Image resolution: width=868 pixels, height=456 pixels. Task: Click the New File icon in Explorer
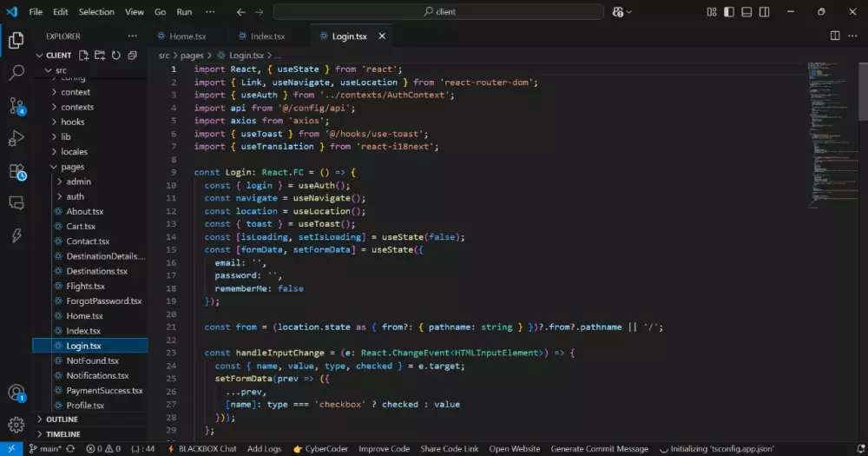84,56
